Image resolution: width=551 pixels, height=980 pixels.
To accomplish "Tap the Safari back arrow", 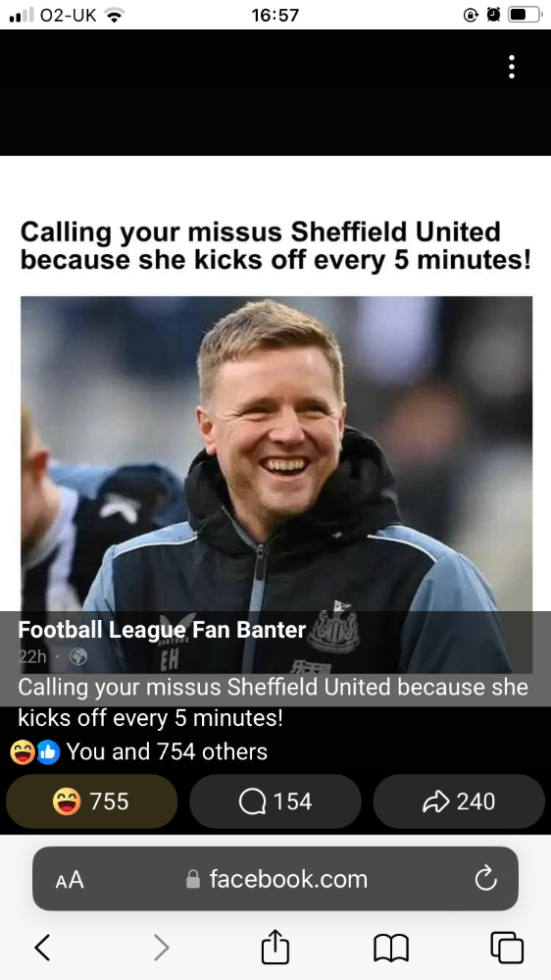I will click(42, 948).
